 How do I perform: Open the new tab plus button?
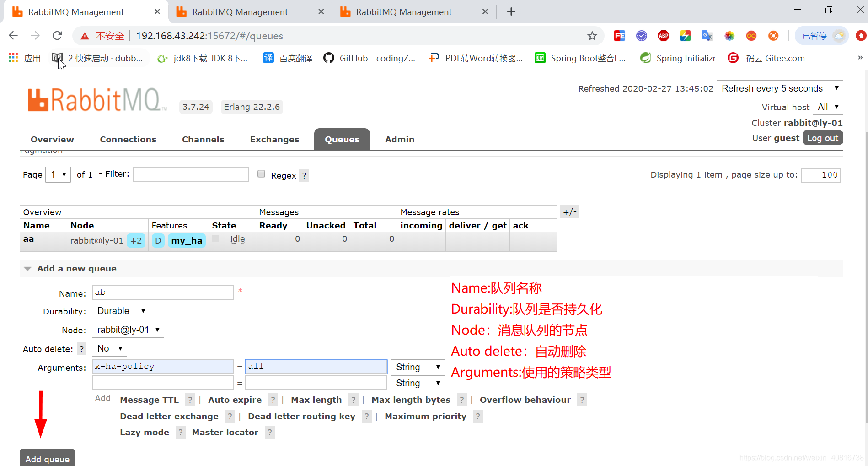[x=511, y=11]
